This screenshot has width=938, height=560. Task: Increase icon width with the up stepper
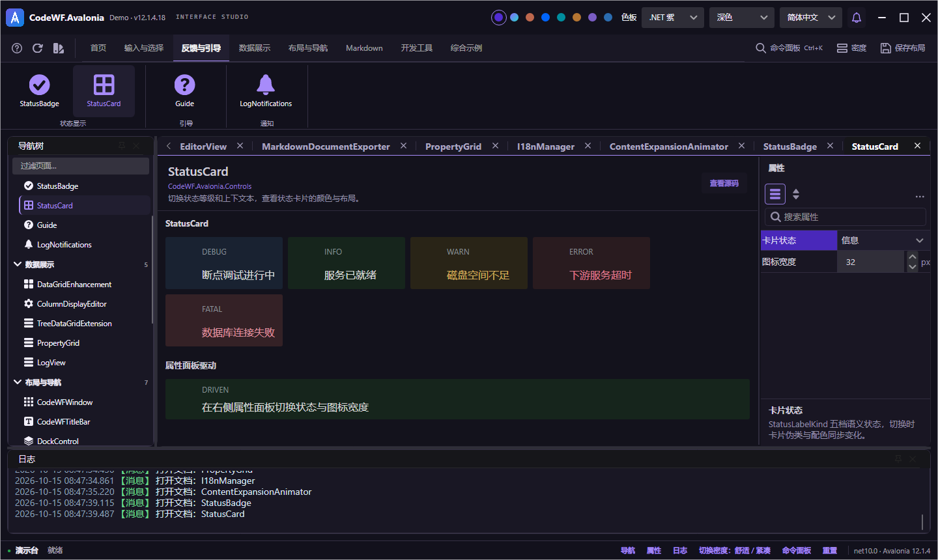pos(913,257)
